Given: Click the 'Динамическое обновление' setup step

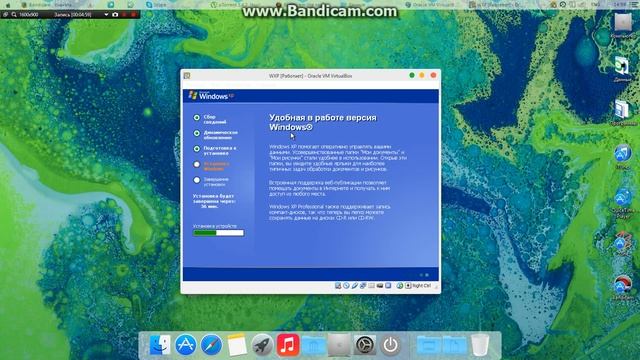Looking at the screenshot, I should pyautogui.click(x=220, y=135).
